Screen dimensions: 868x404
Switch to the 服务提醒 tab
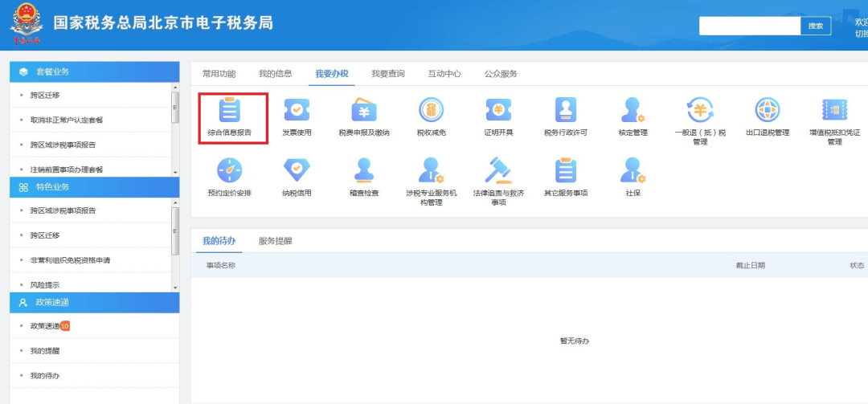coord(275,241)
